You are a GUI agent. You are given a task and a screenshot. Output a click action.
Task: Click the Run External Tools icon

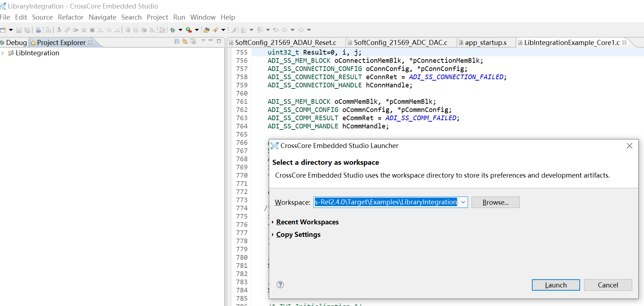189,30
